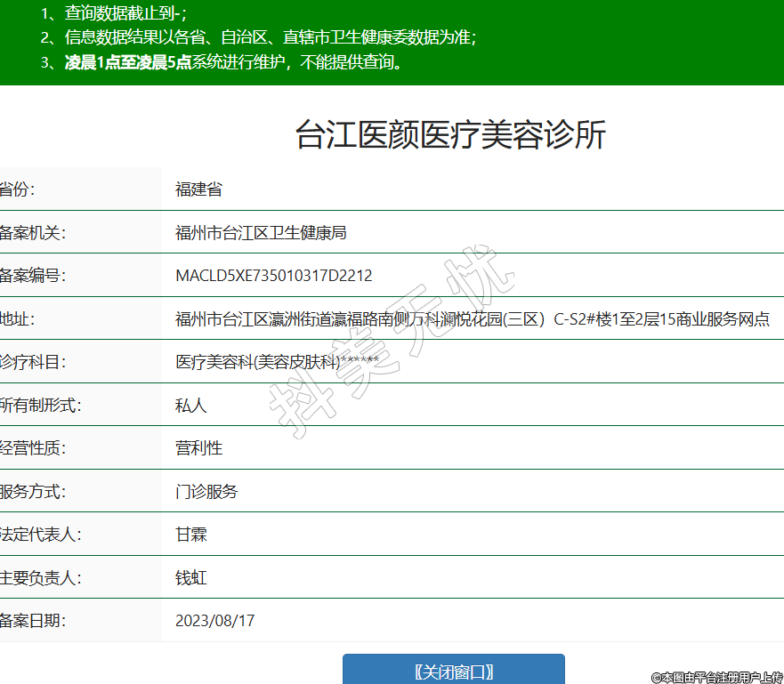Click the 地址 row label
The width and height of the screenshot is (784, 684).
(x=18, y=319)
